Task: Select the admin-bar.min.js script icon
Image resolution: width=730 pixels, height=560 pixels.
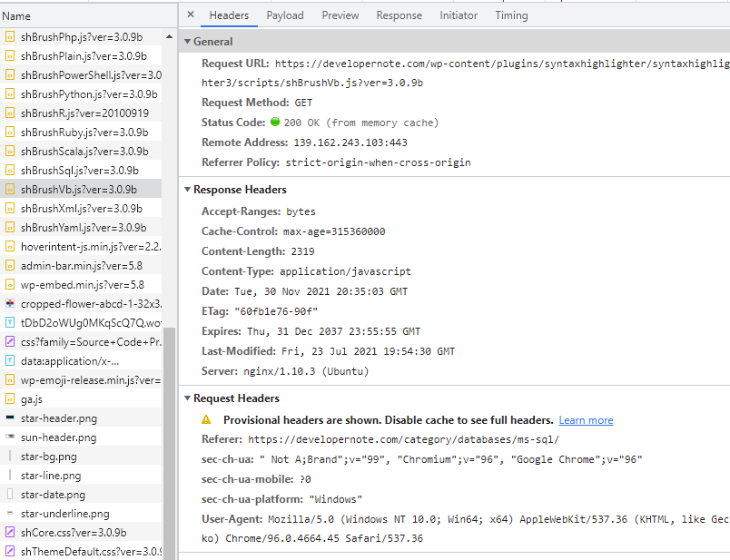Action: 9,266
